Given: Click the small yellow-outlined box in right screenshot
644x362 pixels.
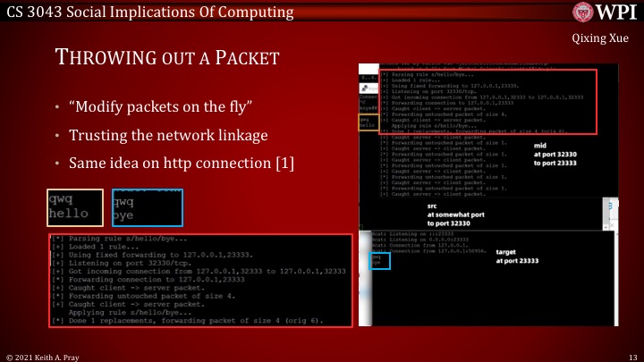Looking at the screenshot, I should point(366,122).
